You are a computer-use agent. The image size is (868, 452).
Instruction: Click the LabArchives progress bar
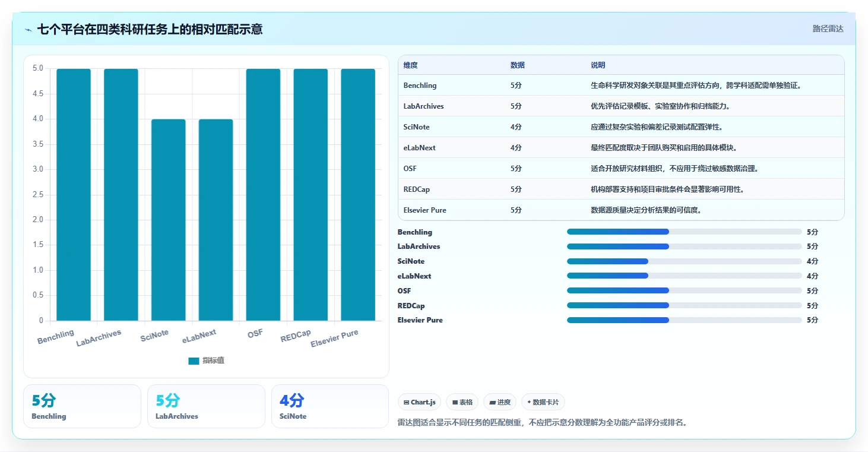tap(685, 246)
